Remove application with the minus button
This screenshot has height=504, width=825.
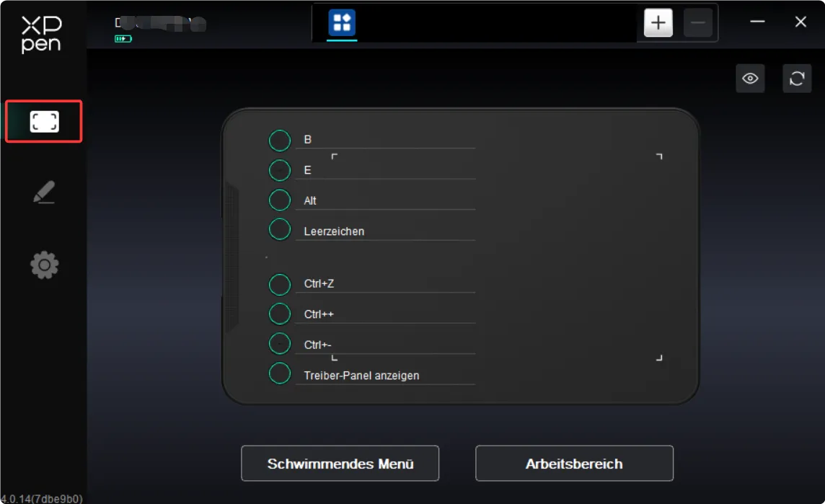coord(697,22)
